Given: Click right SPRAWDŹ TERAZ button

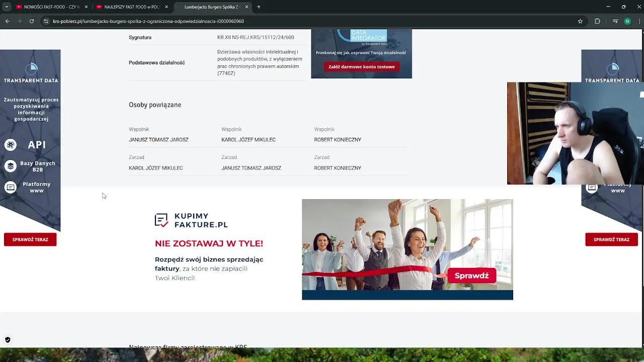Looking at the screenshot, I should (x=611, y=240).
